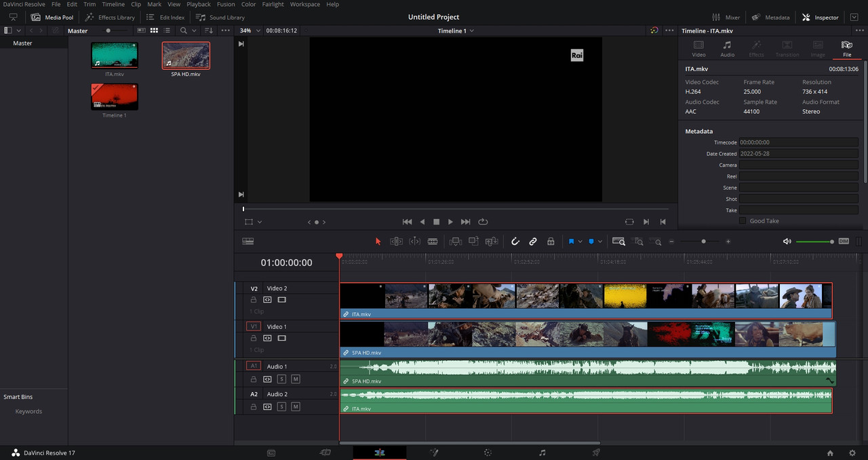Image resolution: width=868 pixels, height=460 pixels.
Task: Solo the Audio 2 track
Action: click(281, 406)
